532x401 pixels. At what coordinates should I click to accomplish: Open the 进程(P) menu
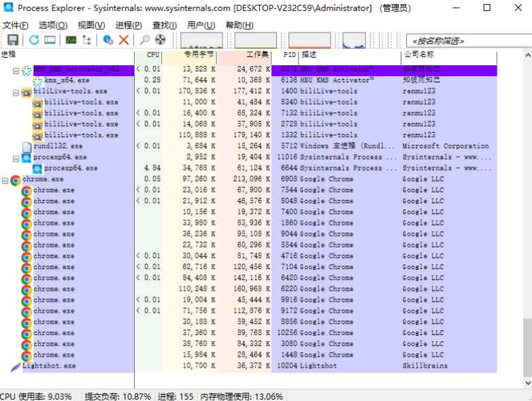[129, 25]
